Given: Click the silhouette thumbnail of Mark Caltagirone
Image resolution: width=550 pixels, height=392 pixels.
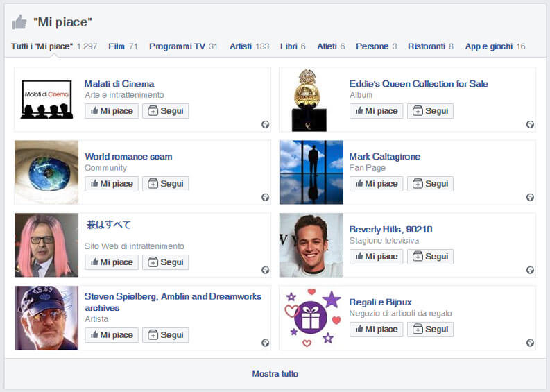Looking at the screenshot, I should [311, 172].
